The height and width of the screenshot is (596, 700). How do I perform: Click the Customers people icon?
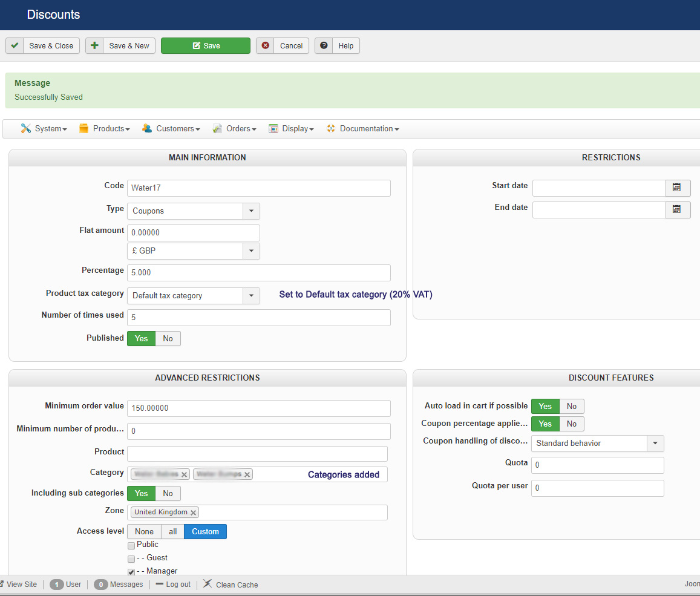(147, 128)
